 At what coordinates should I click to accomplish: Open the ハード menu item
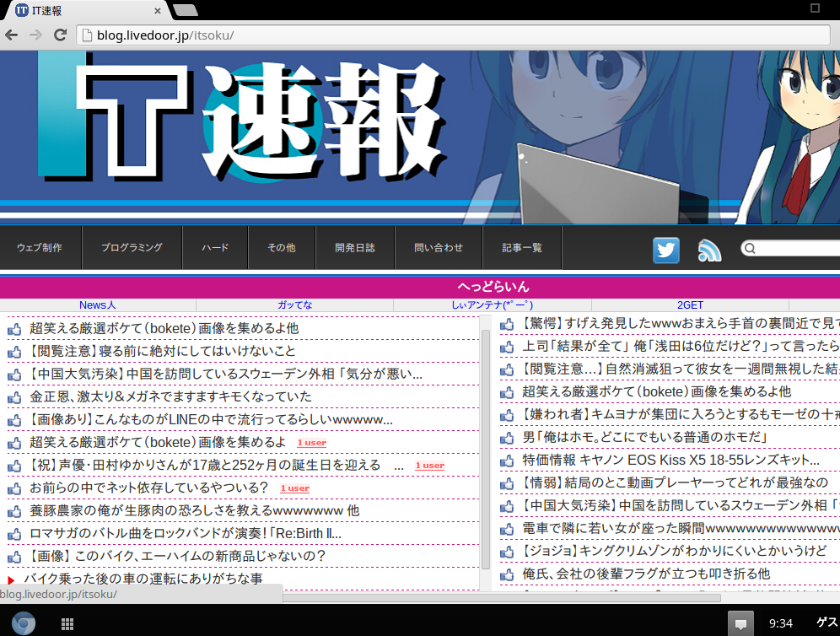click(x=215, y=247)
